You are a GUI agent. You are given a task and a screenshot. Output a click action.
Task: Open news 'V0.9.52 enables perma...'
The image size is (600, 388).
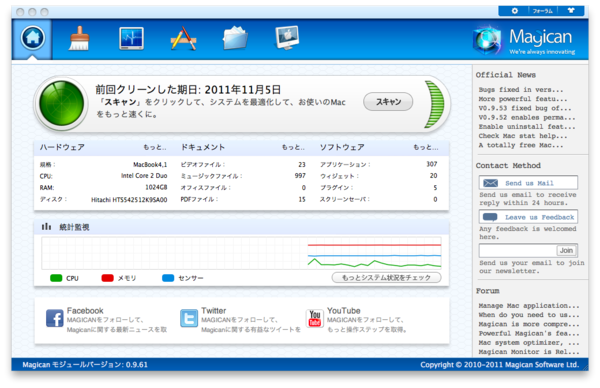click(x=527, y=117)
